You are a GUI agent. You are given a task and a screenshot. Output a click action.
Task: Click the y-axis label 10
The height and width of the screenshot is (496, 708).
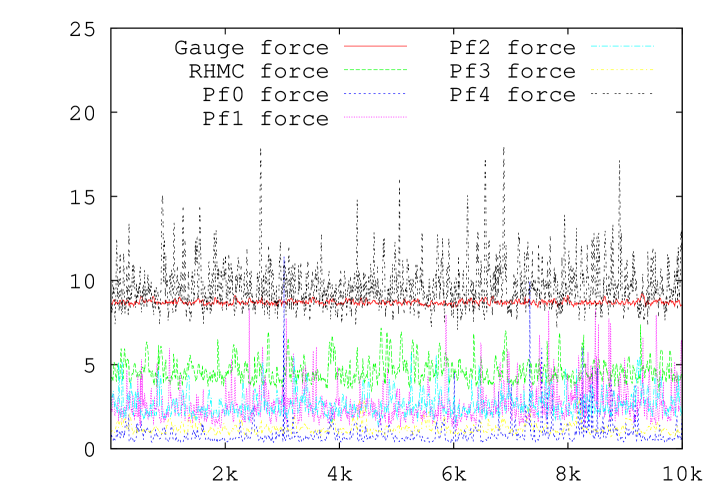pos(83,281)
